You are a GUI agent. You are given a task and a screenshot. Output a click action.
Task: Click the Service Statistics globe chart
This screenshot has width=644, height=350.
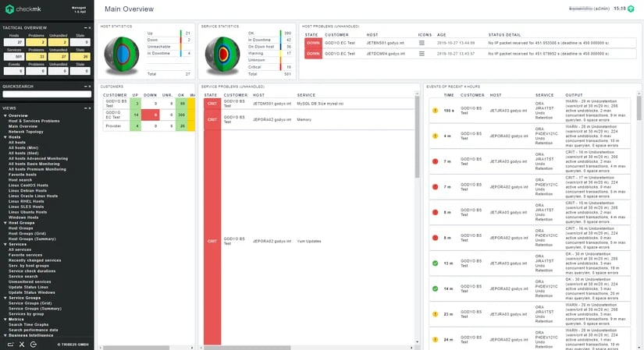tap(222, 55)
